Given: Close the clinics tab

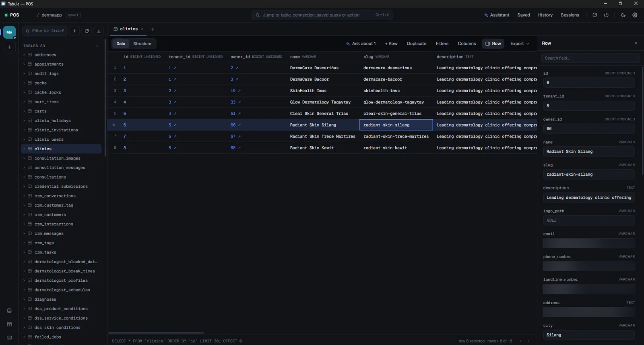Looking at the screenshot, I should [x=142, y=29].
